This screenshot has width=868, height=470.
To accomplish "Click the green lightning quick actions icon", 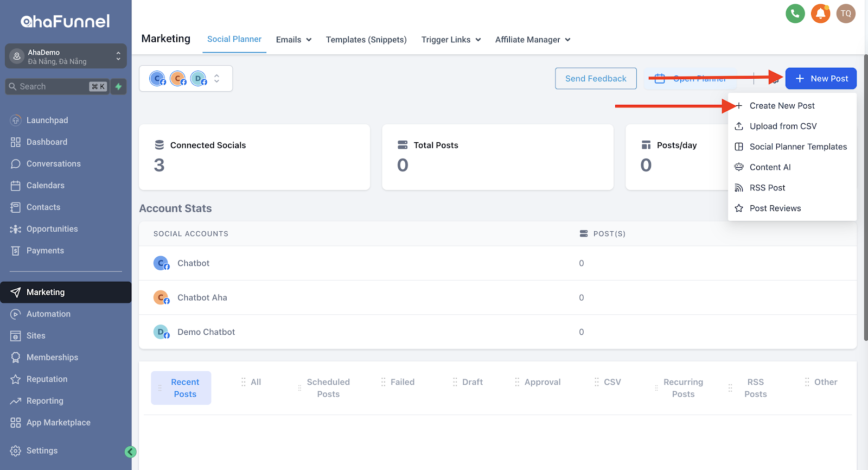I will (118, 86).
